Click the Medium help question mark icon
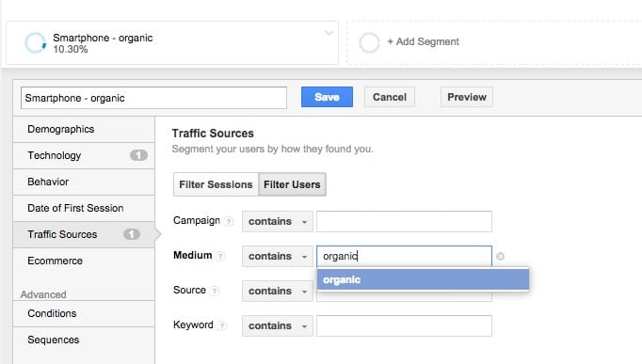642x364 pixels. coord(220,256)
